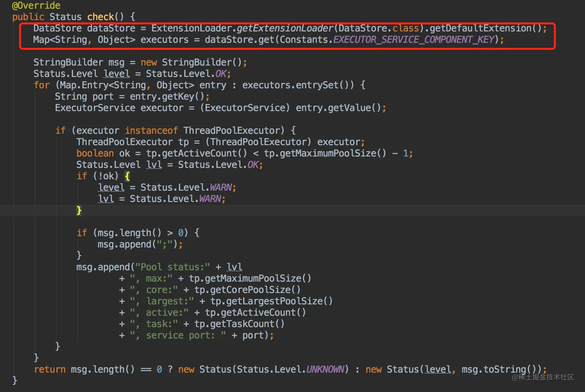Screen dimensions: 585x392
Task: Click the return keyword
Action: [50, 370]
